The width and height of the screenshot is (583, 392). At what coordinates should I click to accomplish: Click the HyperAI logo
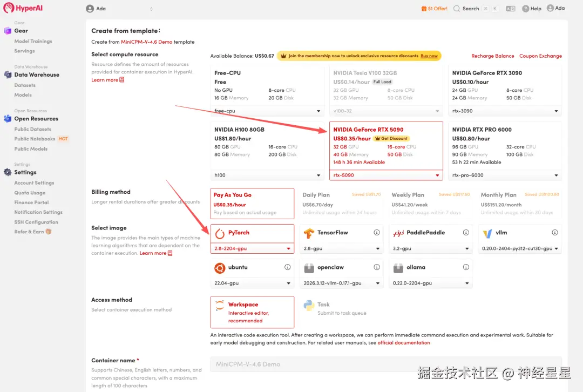click(23, 8)
